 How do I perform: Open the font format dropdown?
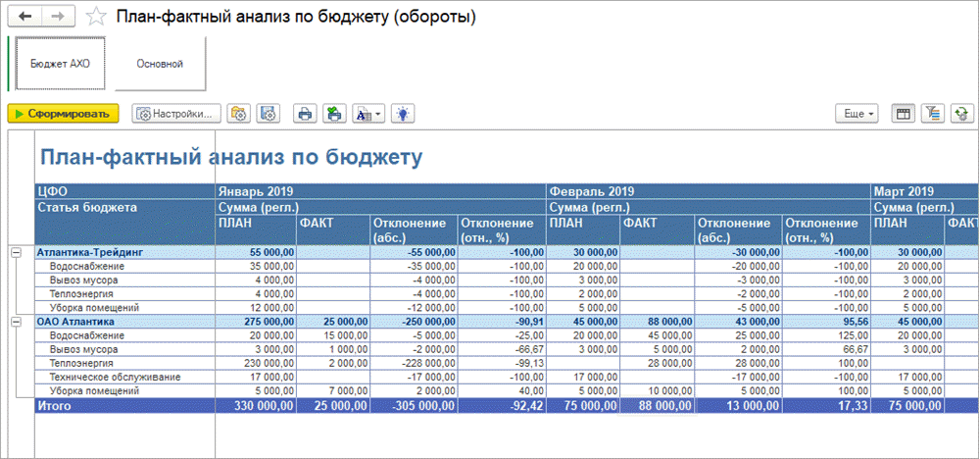[x=367, y=114]
